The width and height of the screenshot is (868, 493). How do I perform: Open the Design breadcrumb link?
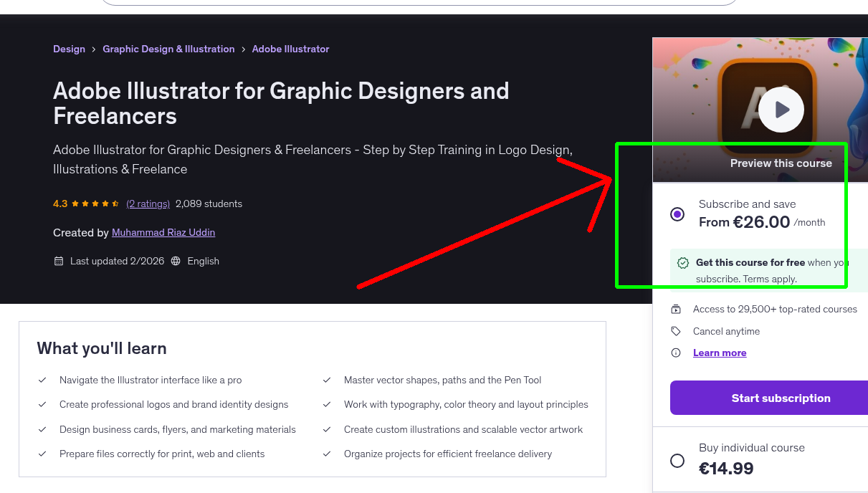pos(69,49)
